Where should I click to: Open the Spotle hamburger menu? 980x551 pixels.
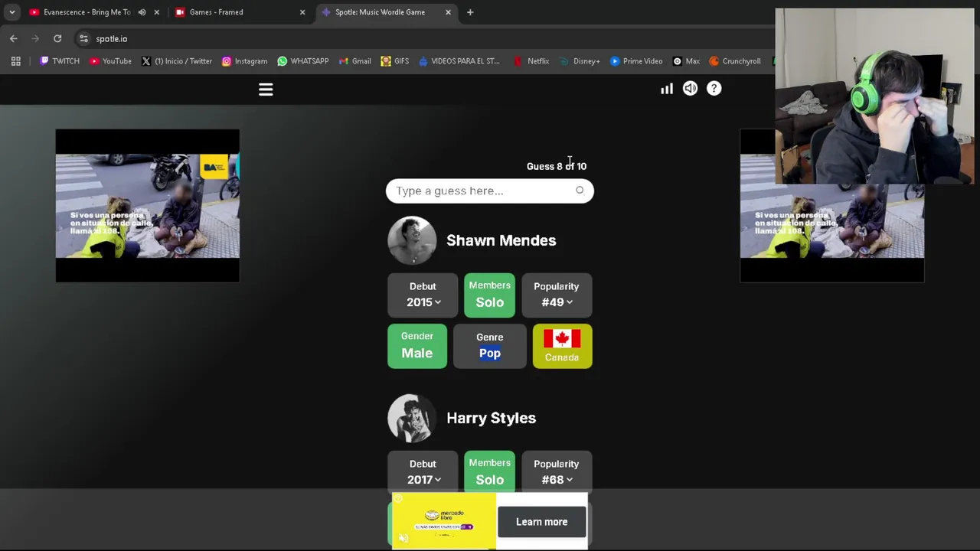[266, 90]
